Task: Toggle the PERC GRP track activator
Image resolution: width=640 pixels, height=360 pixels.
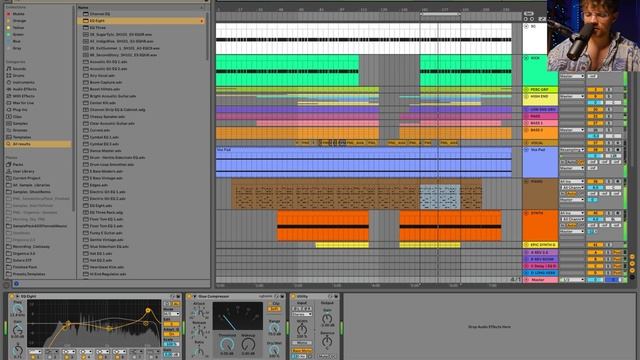Action: click(x=595, y=89)
